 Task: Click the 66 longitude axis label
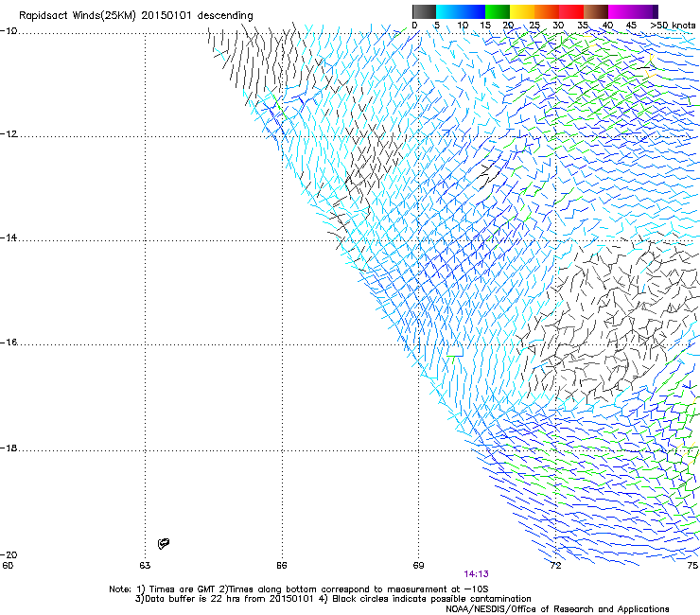point(281,565)
